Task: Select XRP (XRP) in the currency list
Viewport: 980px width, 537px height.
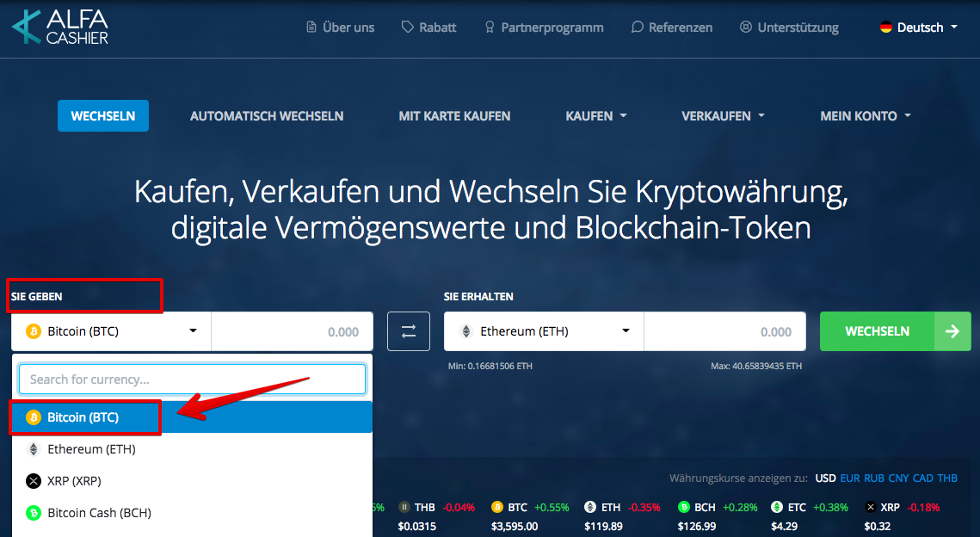Action: tap(192, 481)
